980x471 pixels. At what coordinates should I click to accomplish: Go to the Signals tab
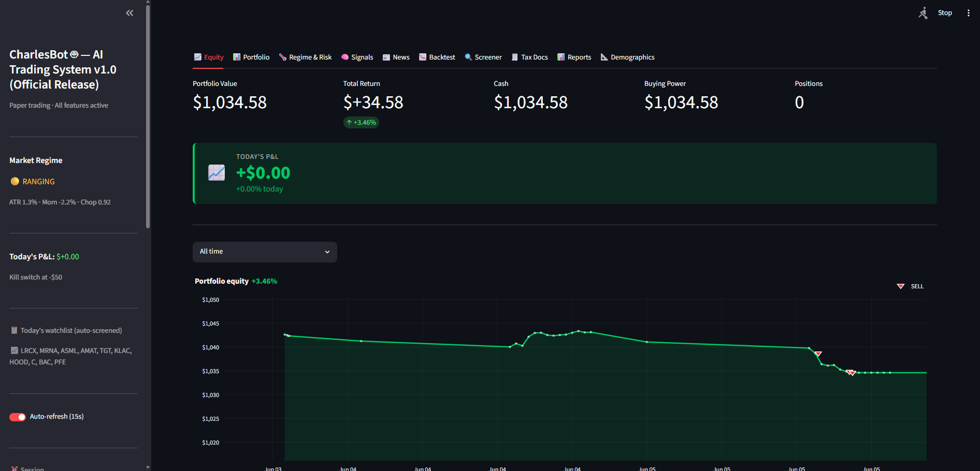[357, 57]
